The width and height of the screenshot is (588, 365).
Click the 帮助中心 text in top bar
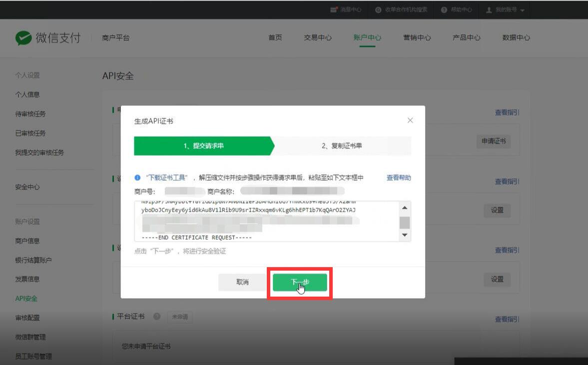[x=461, y=10]
